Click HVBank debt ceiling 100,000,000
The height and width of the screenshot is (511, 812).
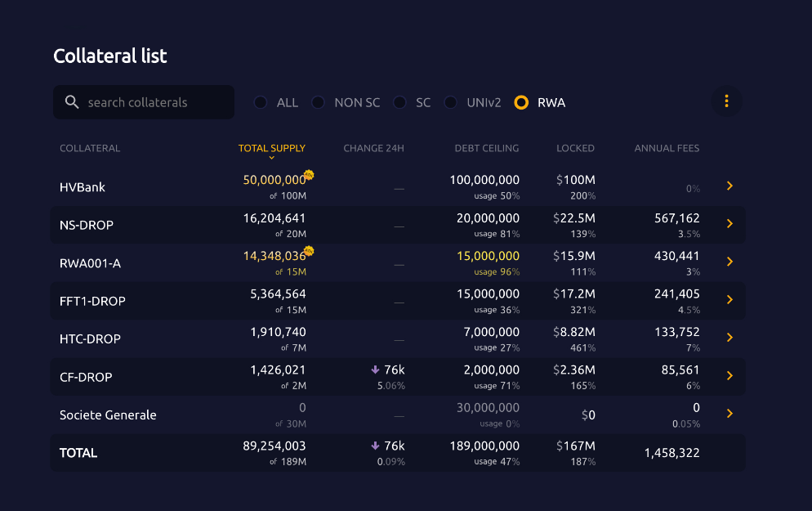(484, 180)
